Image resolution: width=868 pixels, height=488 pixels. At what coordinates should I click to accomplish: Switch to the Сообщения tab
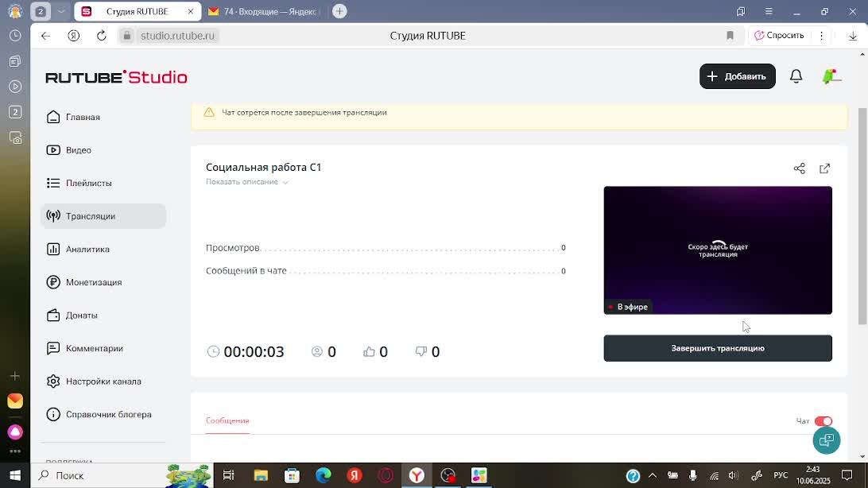[227, 420]
